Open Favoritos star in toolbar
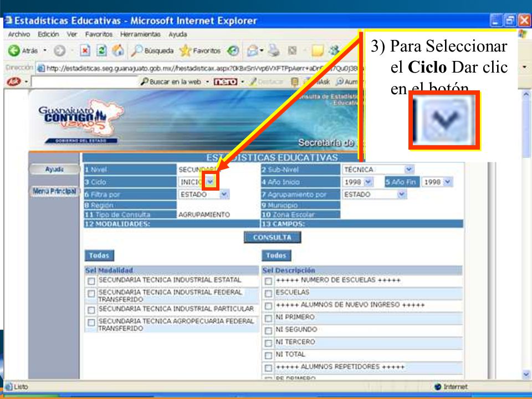Screen dimensions: 532x399 click(x=200, y=51)
